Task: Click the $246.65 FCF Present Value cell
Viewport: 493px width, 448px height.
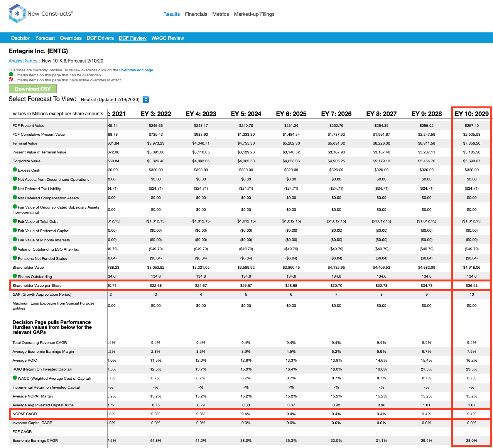Action: (x=156, y=126)
